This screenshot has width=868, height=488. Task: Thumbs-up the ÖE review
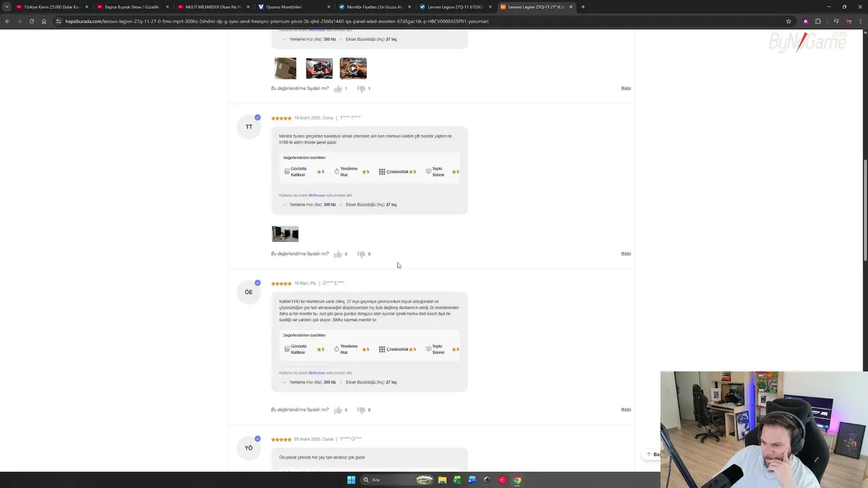click(338, 410)
